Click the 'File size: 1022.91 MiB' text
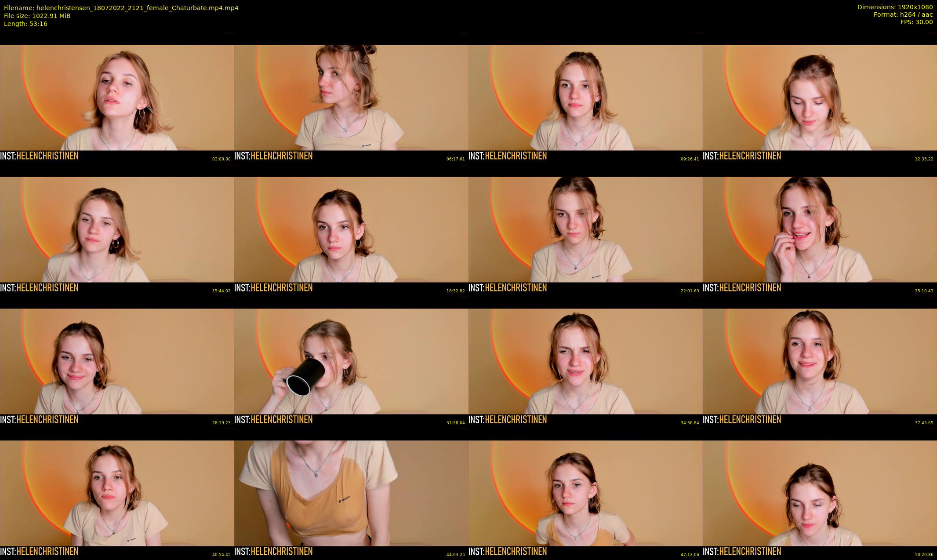 [37, 16]
